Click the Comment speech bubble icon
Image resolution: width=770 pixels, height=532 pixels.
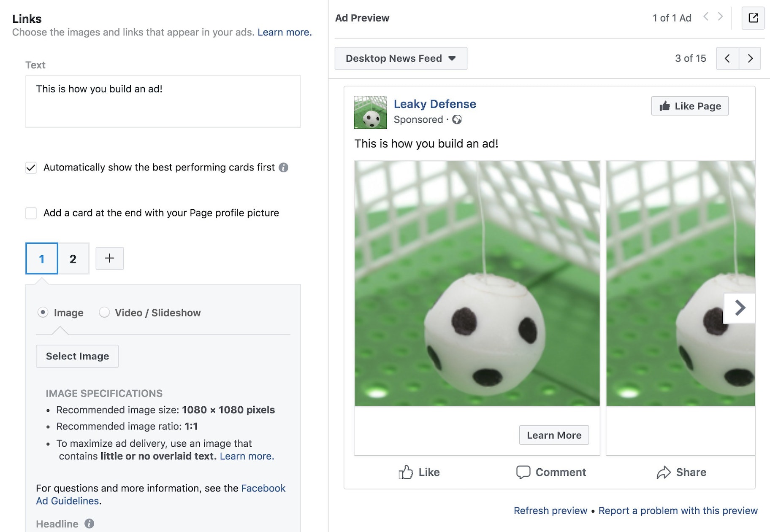(523, 472)
